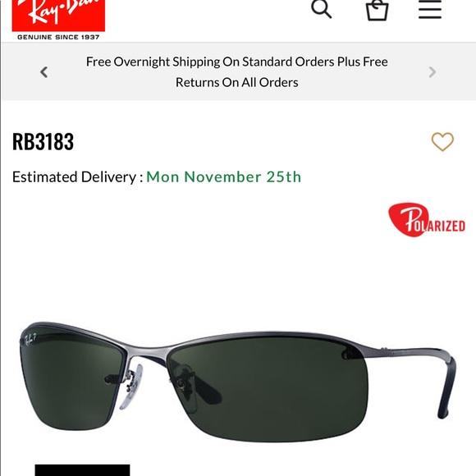Click the Estimated Delivery label
476x476 pixels.
(x=77, y=177)
